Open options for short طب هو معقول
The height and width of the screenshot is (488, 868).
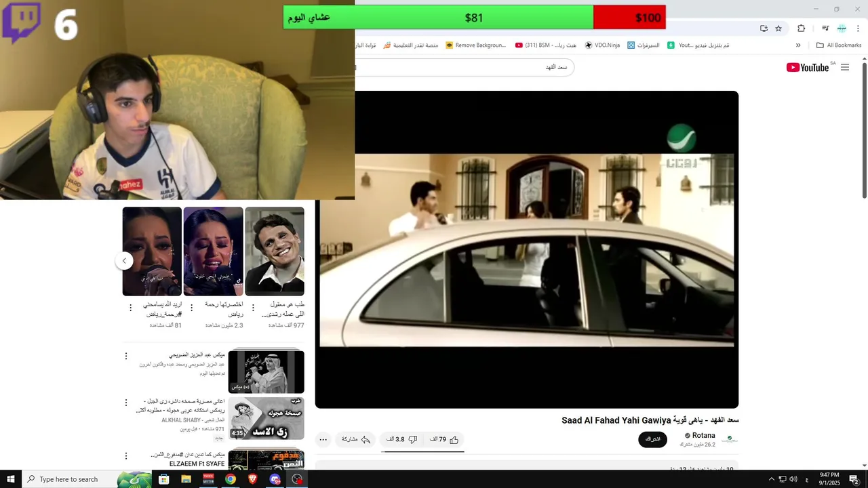(253, 308)
